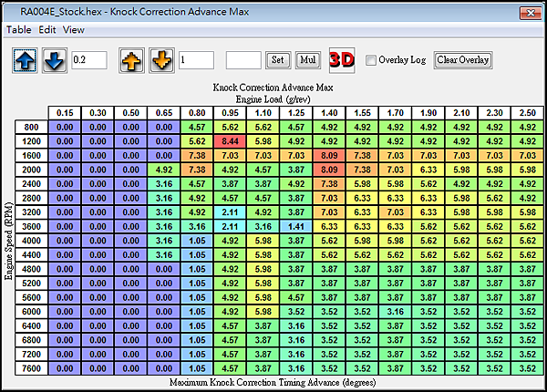Select the 3.16 cell at 6000 RPM, load 1.70
This screenshot has height=392, width=547.
tap(396, 312)
